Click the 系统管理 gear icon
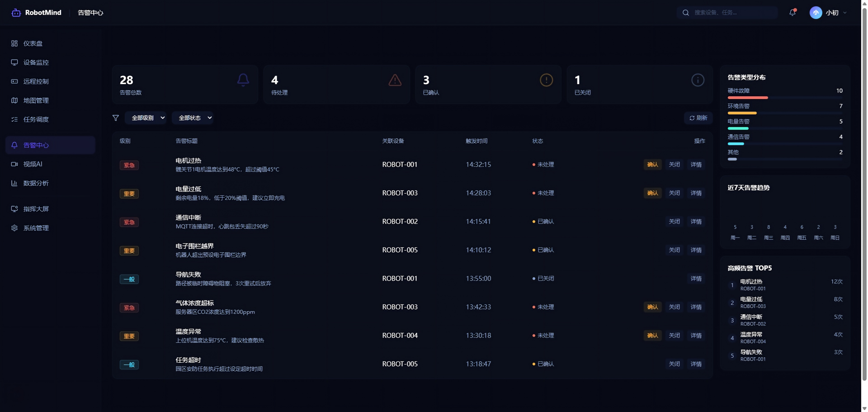This screenshot has height=412, width=868. [x=14, y=228]
